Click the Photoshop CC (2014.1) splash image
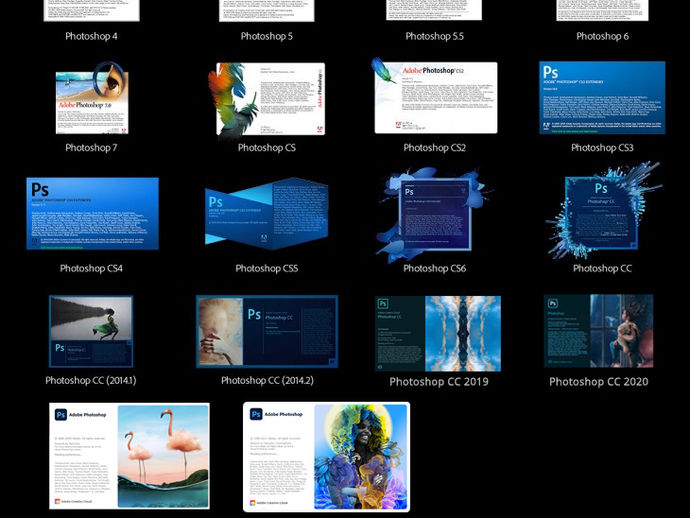Image resolution: width=690 pixels, height=518 pixels. [91, 331]
